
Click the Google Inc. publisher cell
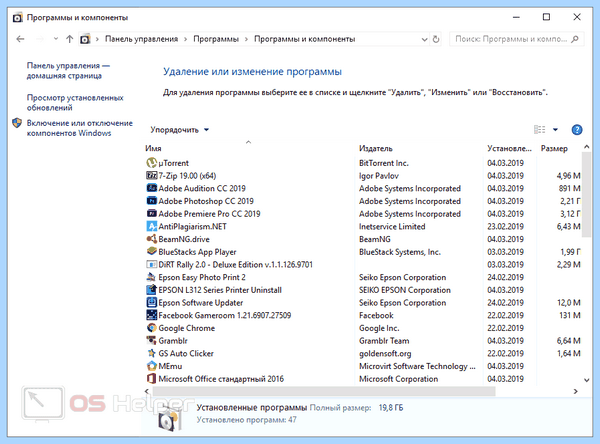point(379,328)
